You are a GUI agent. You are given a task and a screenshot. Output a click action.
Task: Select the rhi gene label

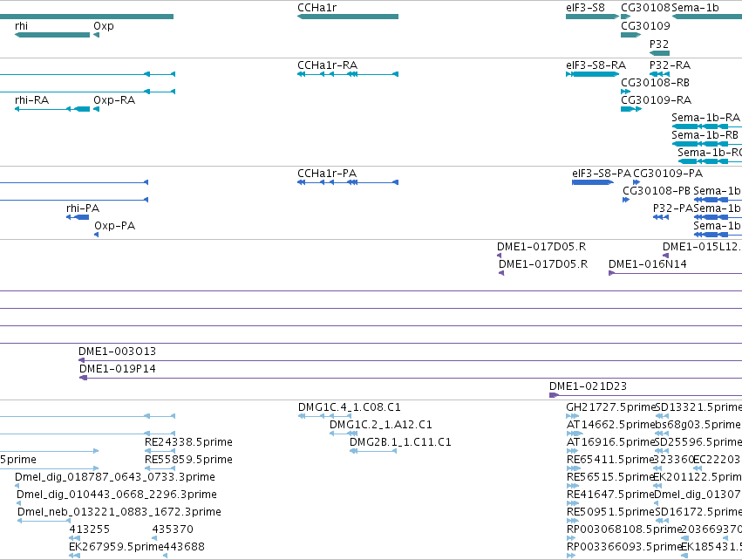[x=21, y=25]
